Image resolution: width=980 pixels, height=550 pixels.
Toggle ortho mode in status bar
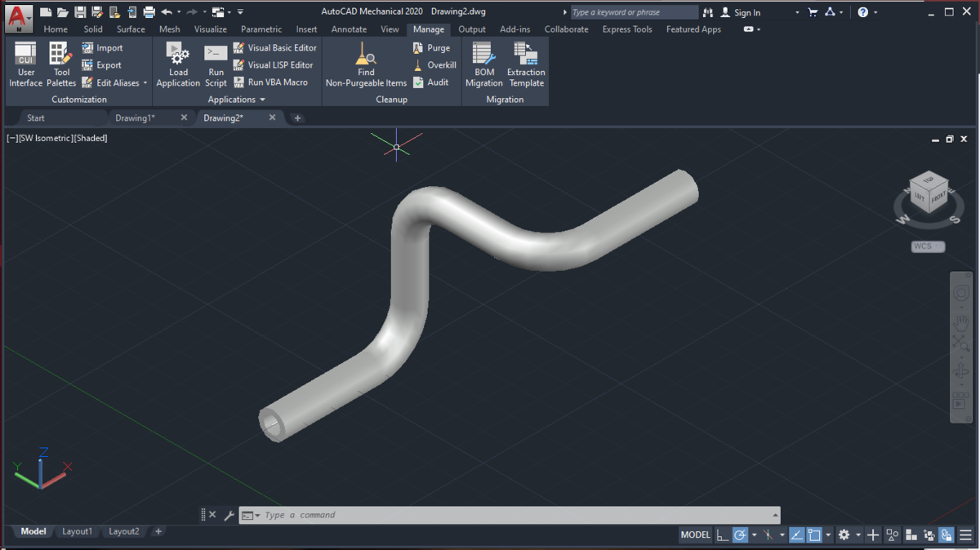point(723,535)
